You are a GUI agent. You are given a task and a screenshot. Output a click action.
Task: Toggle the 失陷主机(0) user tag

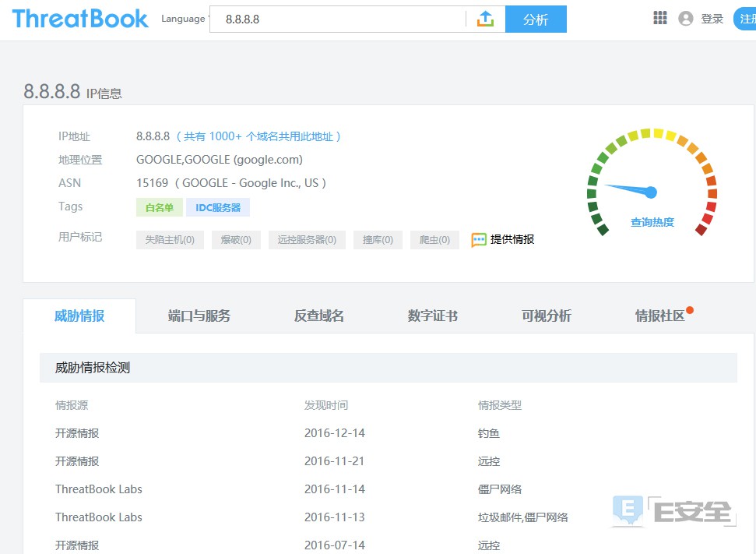pyautogui.click(x=170, y=240)
